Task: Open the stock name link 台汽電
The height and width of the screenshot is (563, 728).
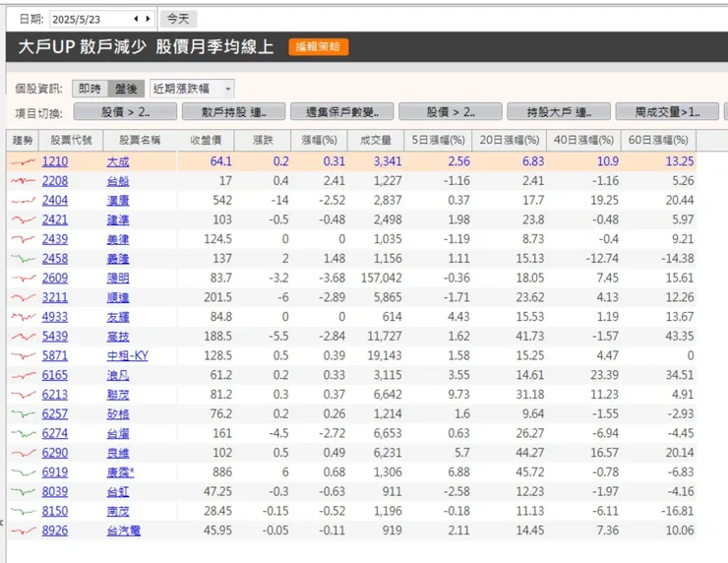Action: tap(124, 531)
